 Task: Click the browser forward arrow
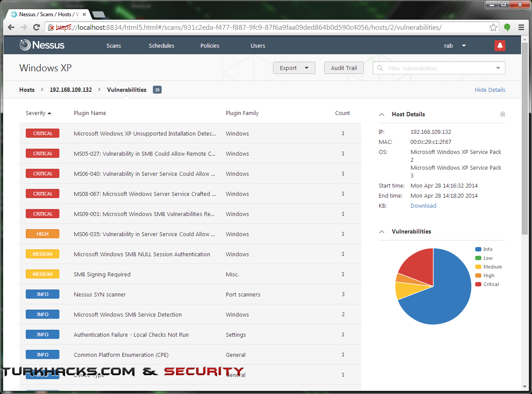pyautogui.click(x=24, y=27)
